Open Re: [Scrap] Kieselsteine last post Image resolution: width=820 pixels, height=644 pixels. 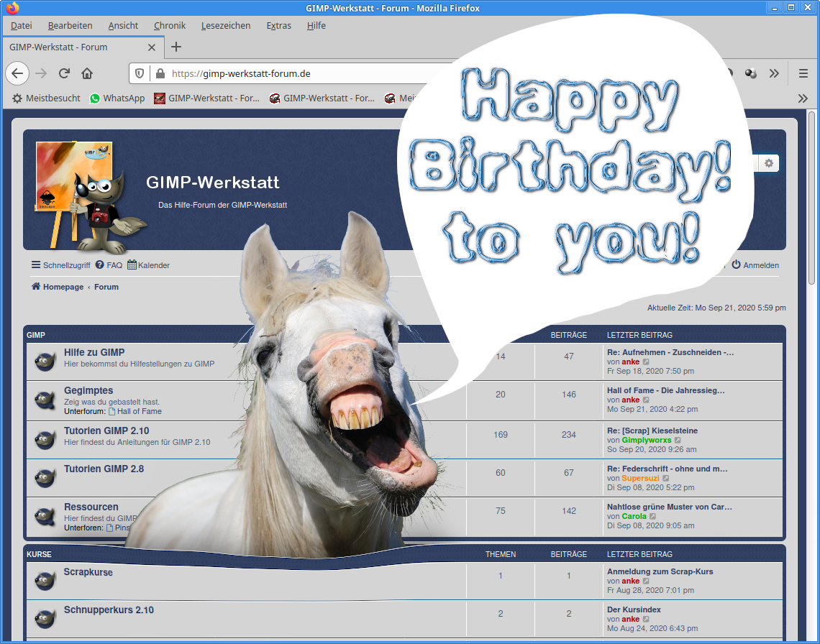click(x=652, y=431)
